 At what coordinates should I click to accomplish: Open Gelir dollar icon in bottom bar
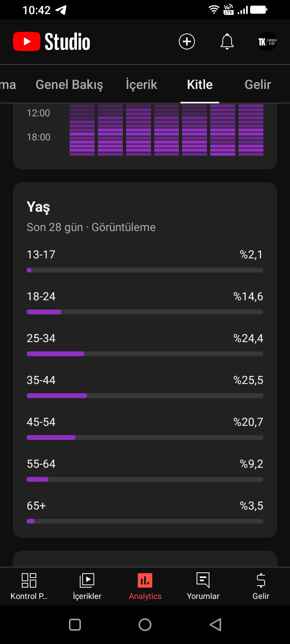tap(261, 586)
